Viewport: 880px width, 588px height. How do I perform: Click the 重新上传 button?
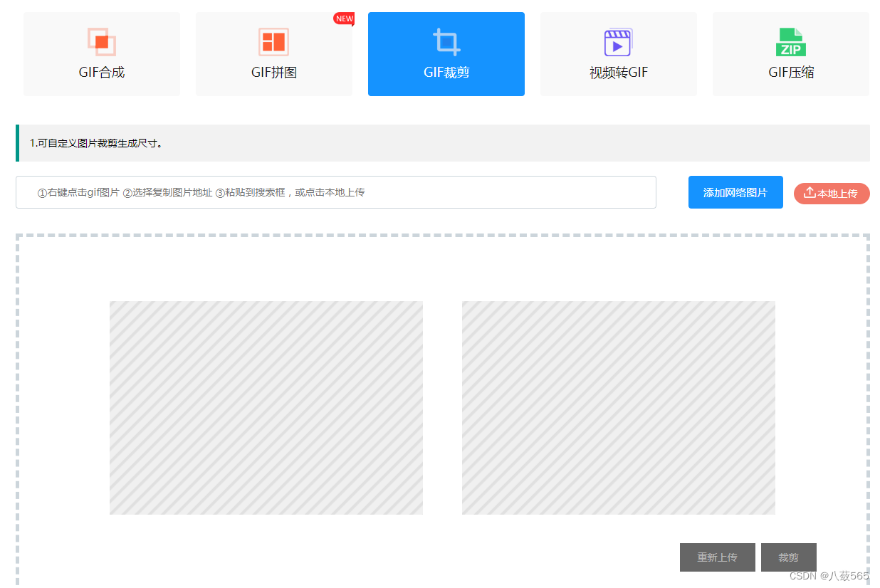point(717,557)
